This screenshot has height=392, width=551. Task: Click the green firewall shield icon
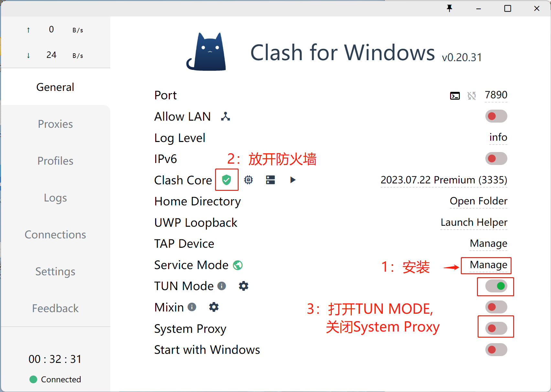227,180
